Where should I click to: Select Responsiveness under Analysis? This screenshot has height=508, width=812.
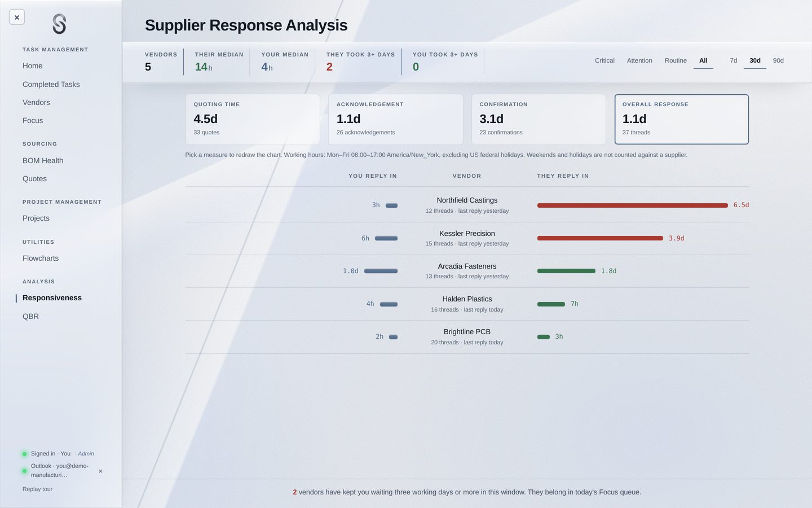click(x=52, y=297)
